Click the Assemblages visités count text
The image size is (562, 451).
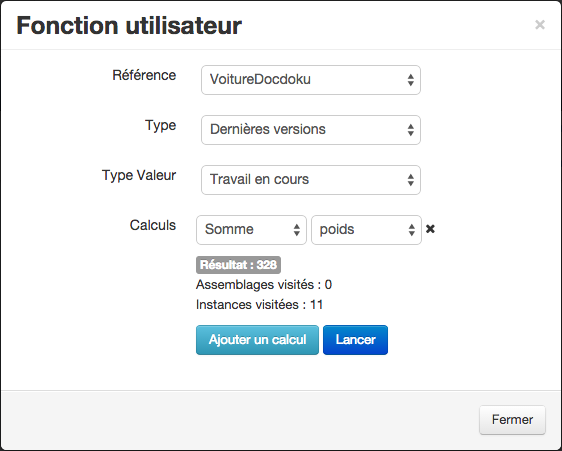coord(264,285)
